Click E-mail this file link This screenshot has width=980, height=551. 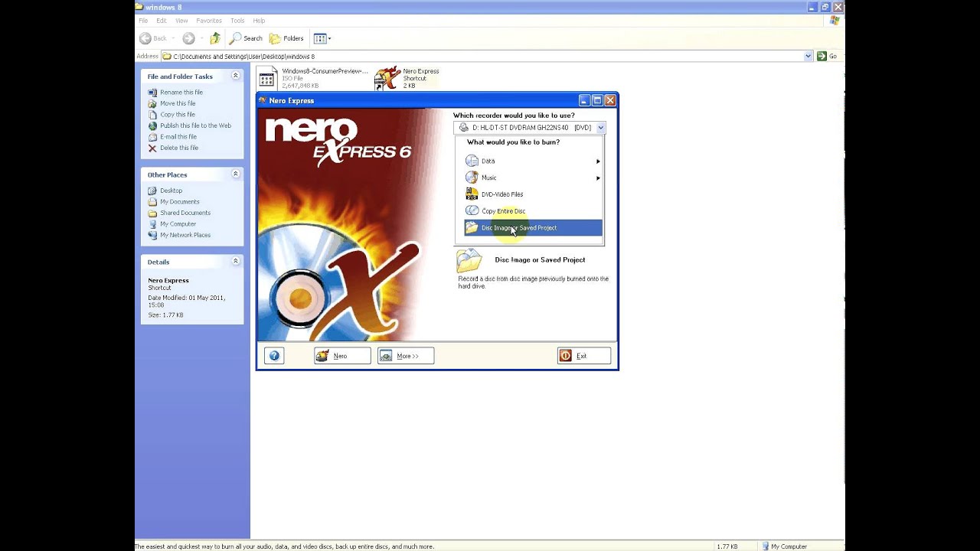(x=178, y=136)
